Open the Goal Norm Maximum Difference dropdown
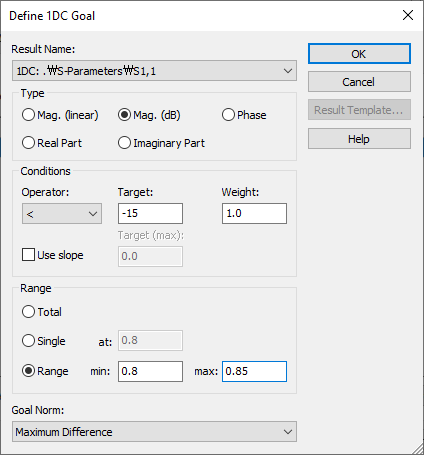 [154, 432]
